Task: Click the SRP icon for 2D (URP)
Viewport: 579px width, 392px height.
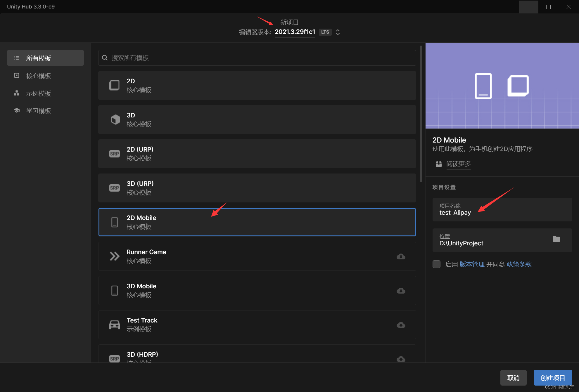Action: click(x=114, y=154)
